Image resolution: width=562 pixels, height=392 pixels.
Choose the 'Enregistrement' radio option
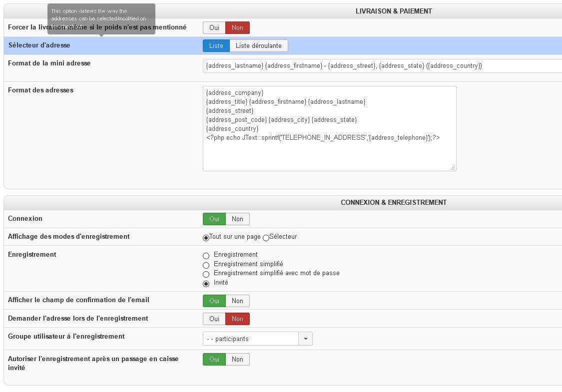[x=206, y=256]
